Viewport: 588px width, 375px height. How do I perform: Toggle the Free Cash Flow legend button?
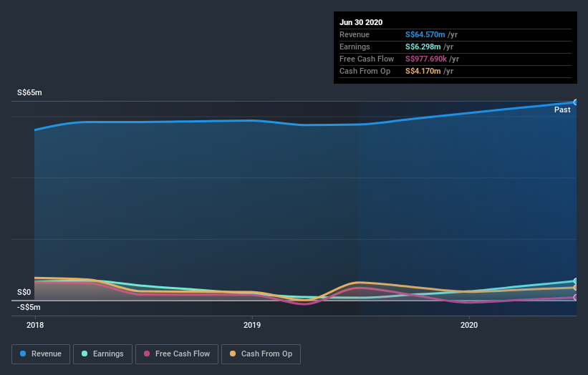point(177,354)
